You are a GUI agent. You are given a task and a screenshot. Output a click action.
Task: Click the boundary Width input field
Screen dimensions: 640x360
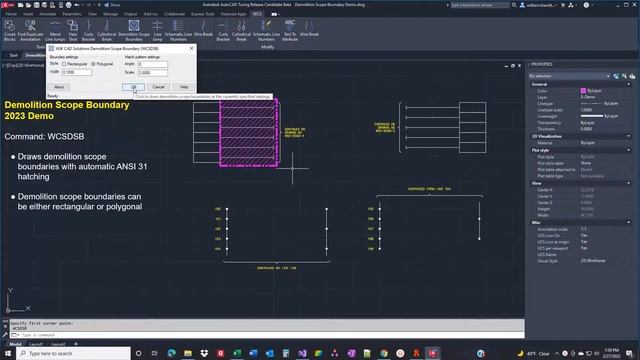[x=76, y=72]
